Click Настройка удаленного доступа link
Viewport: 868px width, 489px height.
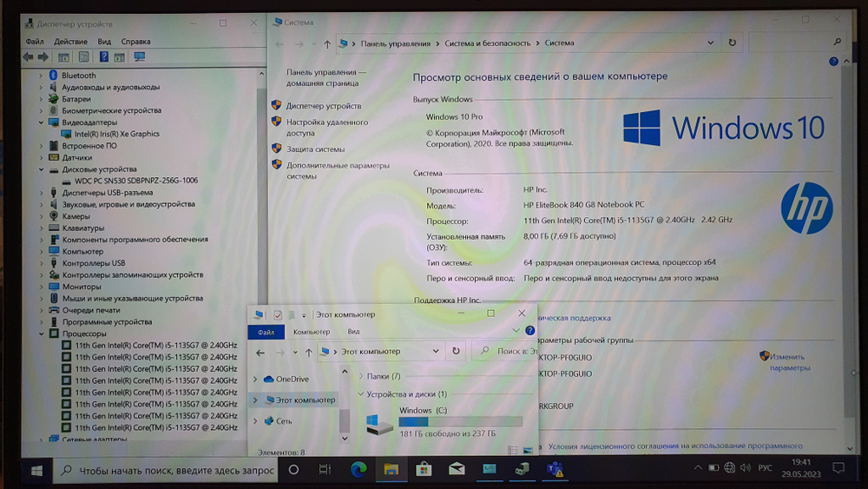pyautogui.click(x=326, y=128)
